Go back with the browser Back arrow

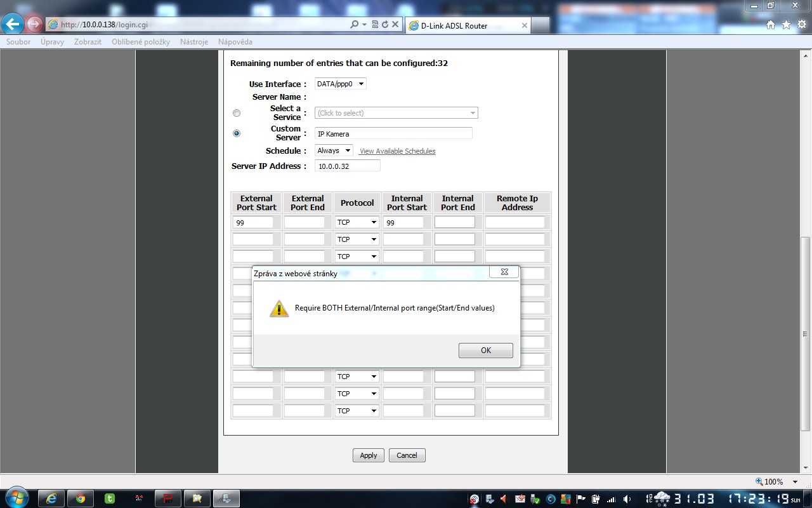coord(13,25)
